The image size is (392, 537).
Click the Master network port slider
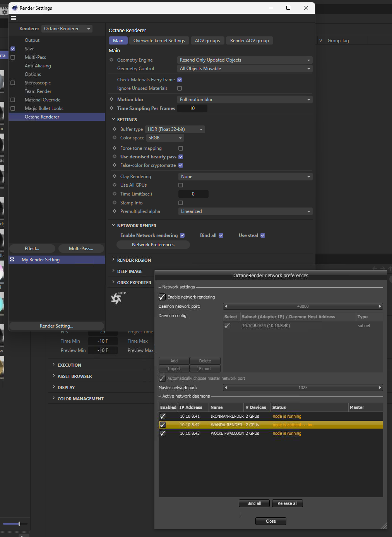point(303,388)
